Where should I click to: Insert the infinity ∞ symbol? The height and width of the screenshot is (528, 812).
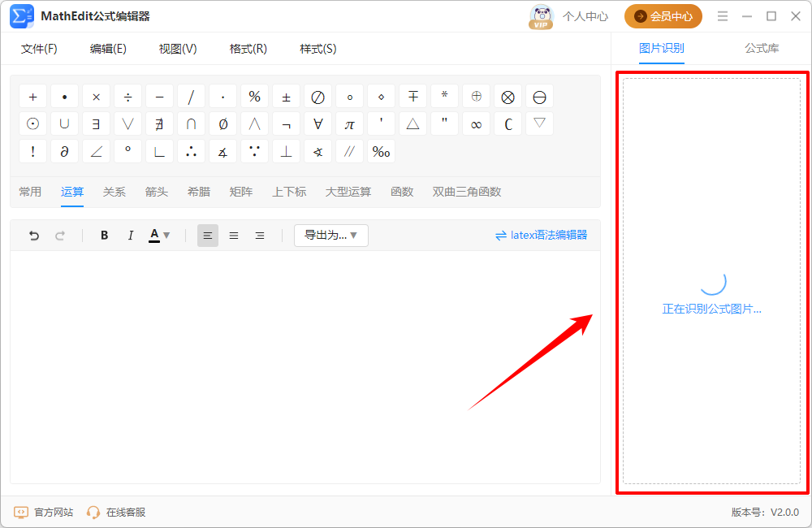point(476,123)
